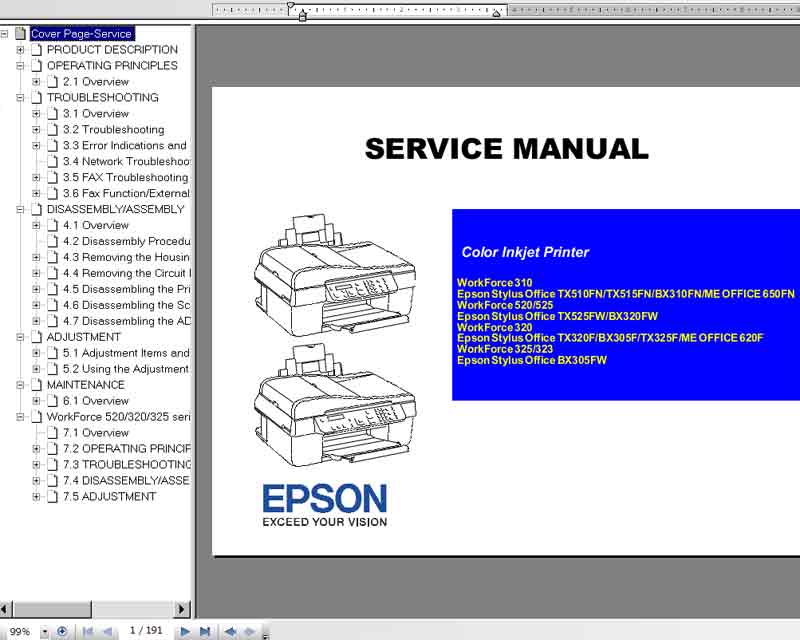Expand the 3.3 Error Indications bookmark
Viewport: 800px width, 640px height.
(36, 145)
